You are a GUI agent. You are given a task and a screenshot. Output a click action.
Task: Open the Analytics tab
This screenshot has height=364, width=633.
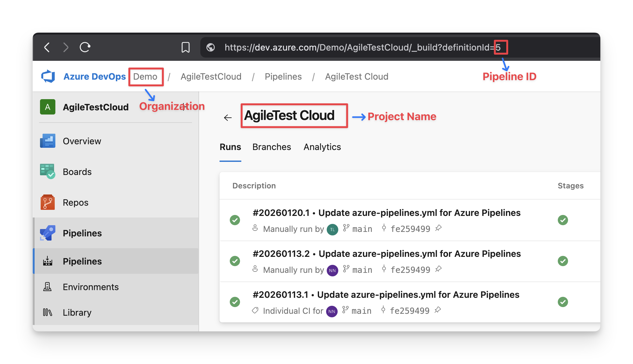click(x=322, y=147)
